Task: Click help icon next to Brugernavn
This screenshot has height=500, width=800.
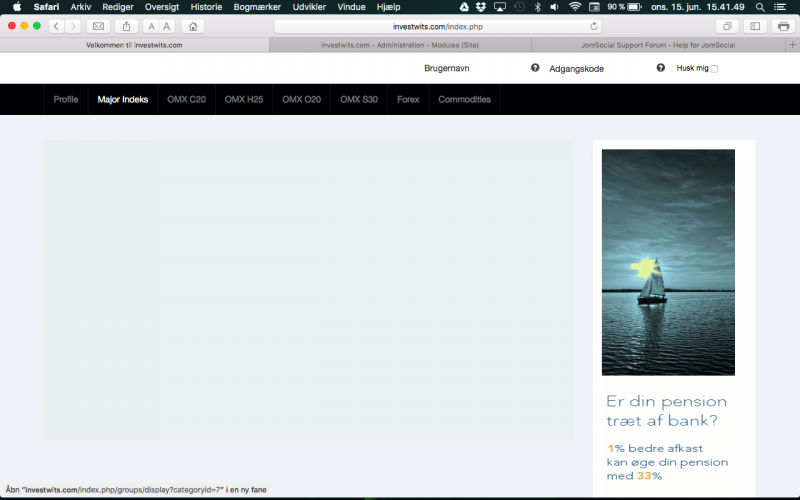Action: coord(535,68)
